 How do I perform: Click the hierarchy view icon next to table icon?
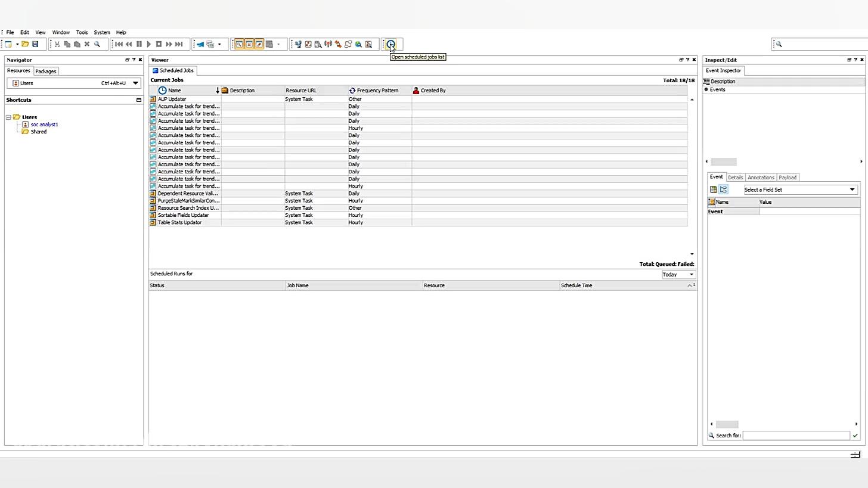point(723,189)
